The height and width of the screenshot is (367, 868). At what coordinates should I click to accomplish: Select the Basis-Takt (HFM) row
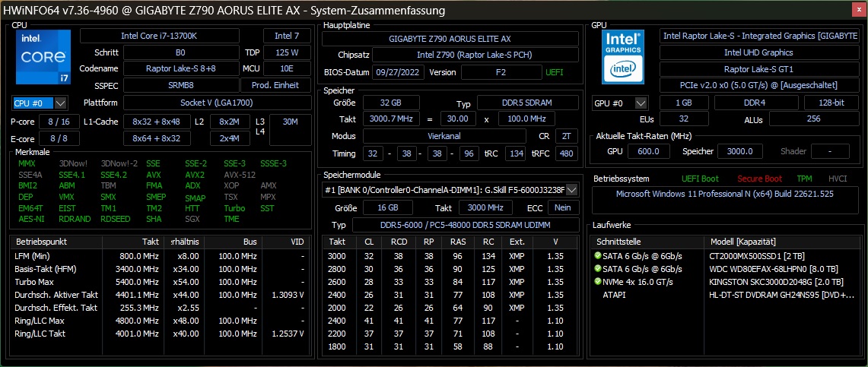160,269
